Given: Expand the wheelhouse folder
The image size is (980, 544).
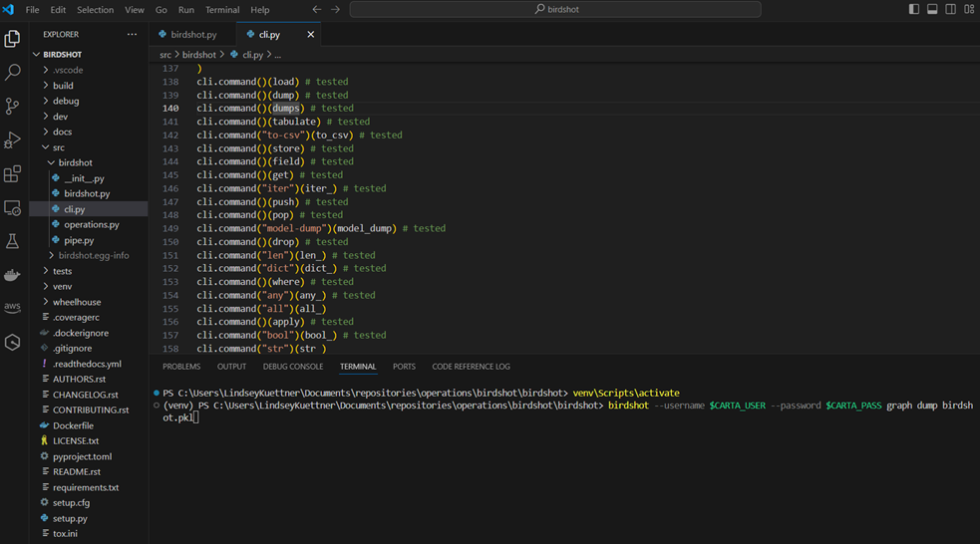Looking at the screenshot, I should coord(89,302).
